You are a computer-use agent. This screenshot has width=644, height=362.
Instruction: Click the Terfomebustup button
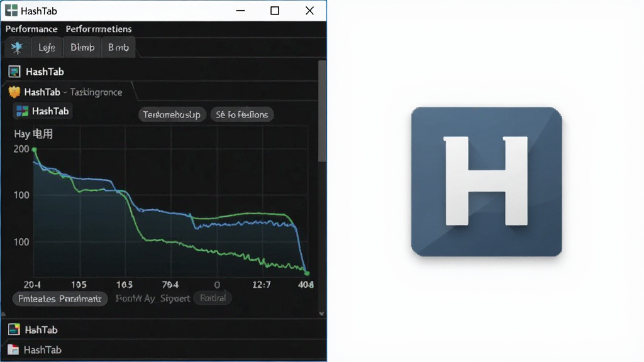click(172, 114)
